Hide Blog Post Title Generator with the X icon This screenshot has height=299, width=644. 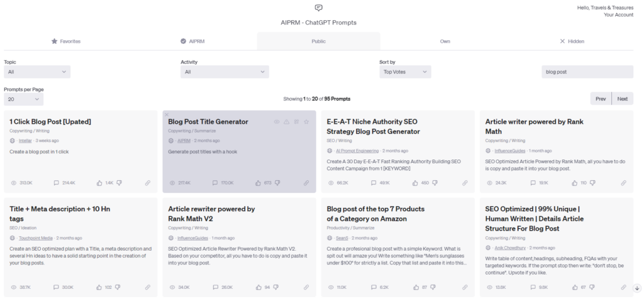tap(167, 115)
